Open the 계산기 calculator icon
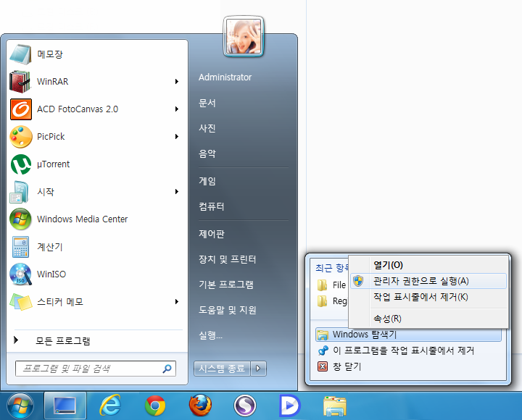Viewport: 522px width, 420px height. point(20,247)
